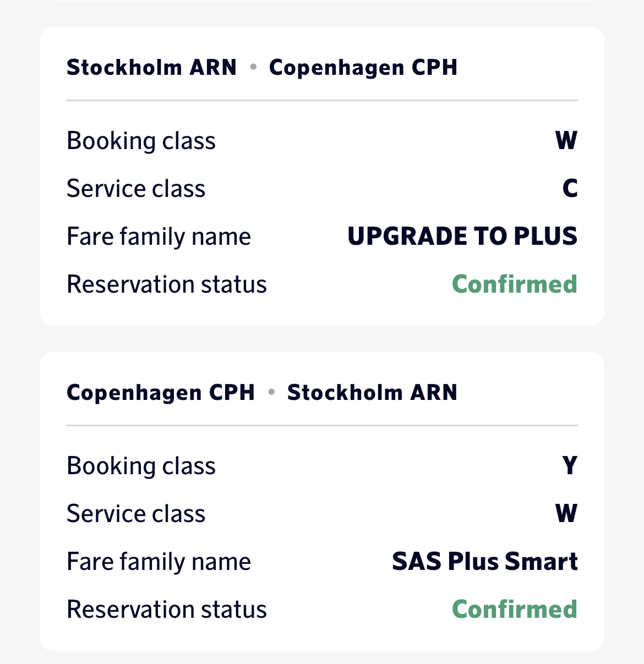644x664 pixels.
Task: Click the separator dot in Copenhagen–Stockholm header
Action: 271,392
